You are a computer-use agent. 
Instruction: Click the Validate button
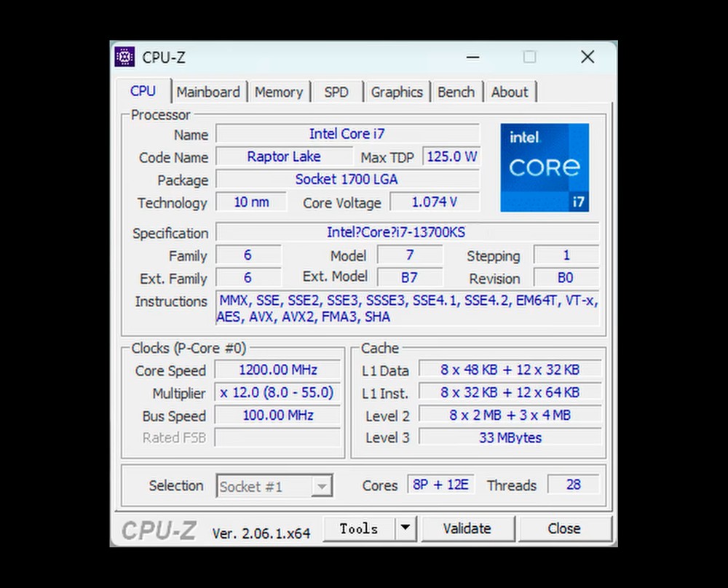point(467,528)
